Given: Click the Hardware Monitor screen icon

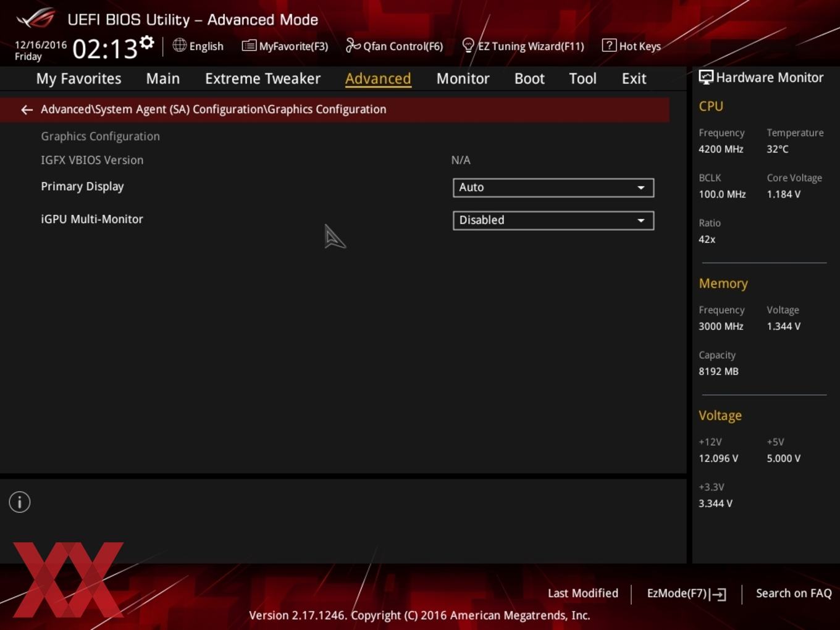Looking at the screenshot, I should click(706, 77).
